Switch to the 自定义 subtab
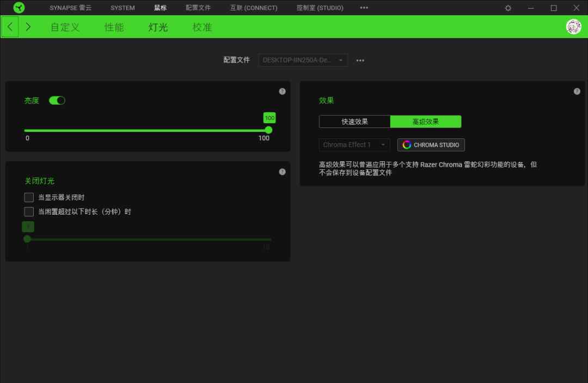 (65, 27)
